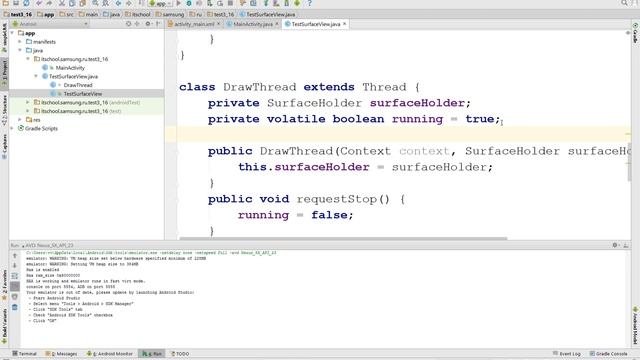Open Run panel settings gear
The width and height of the screenshot is (640, 360).
tap(615, 245)
